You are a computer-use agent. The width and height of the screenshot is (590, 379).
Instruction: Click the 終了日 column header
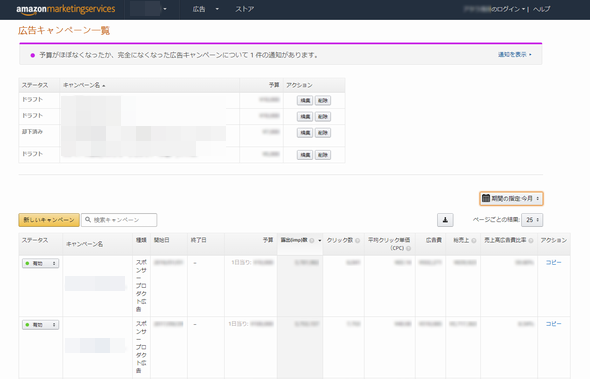point(198,240)
